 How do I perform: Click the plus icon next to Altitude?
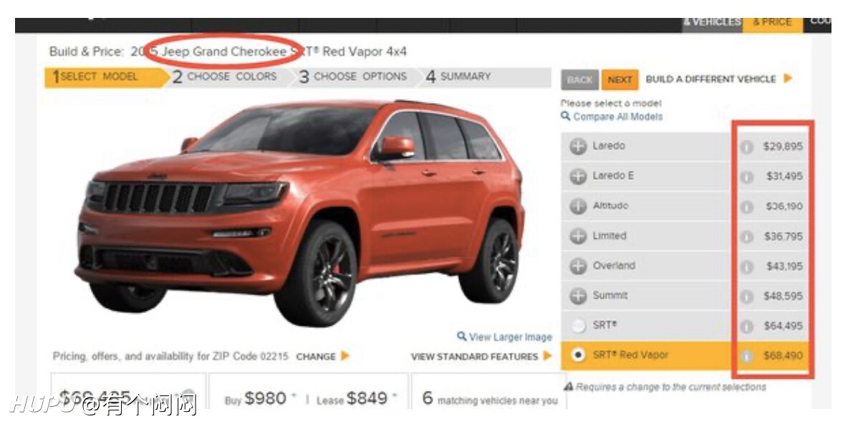point(578,206)
